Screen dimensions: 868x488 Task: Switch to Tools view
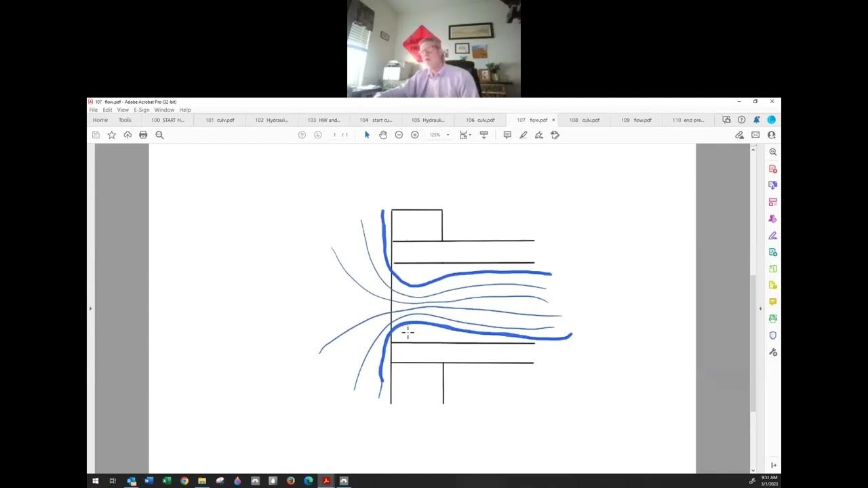pyautogui.click(x=125, y=120)
